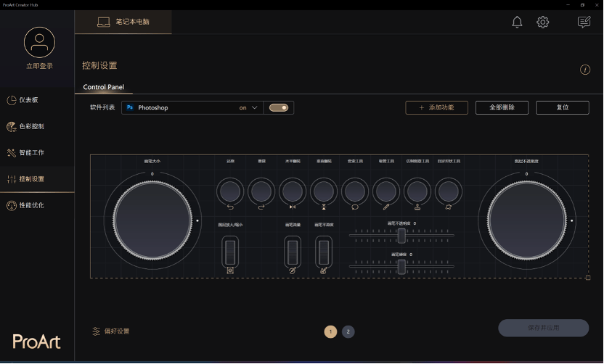604x364 pixels.
Task: Click the redo (重做) knob button
Action: pos(261,191)
